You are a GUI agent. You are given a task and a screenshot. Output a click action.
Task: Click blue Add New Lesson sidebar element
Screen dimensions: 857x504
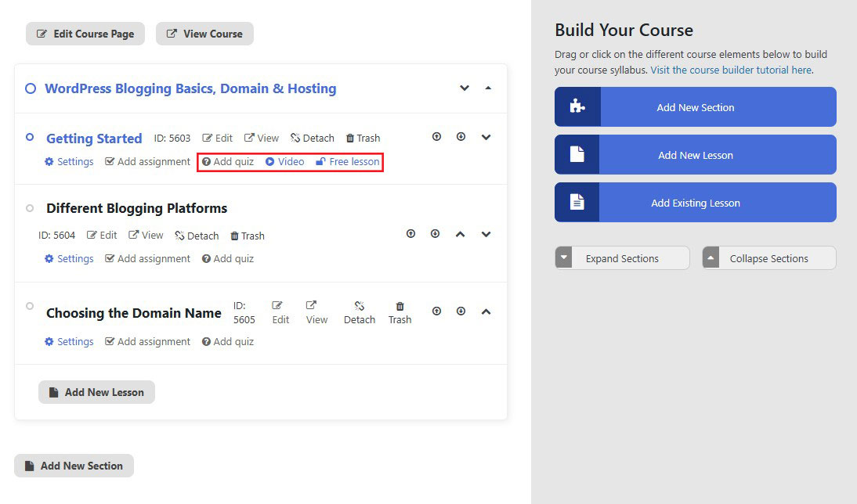tap(695, 154)
